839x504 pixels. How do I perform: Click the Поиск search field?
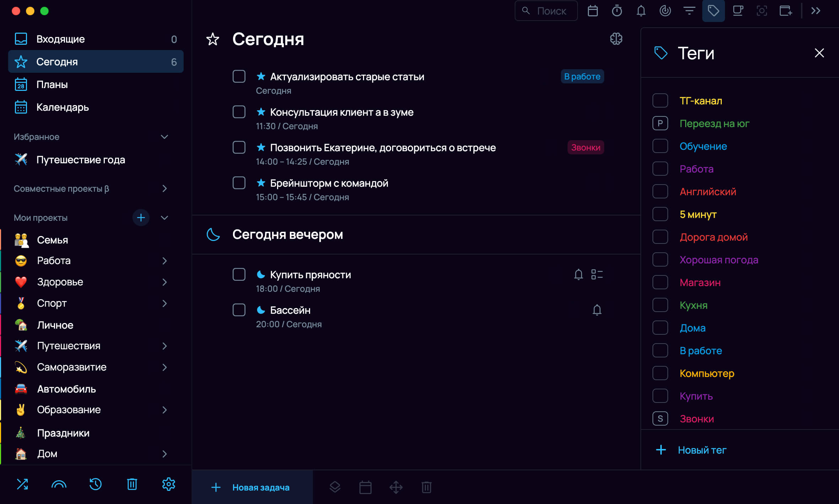pos(551,11)
